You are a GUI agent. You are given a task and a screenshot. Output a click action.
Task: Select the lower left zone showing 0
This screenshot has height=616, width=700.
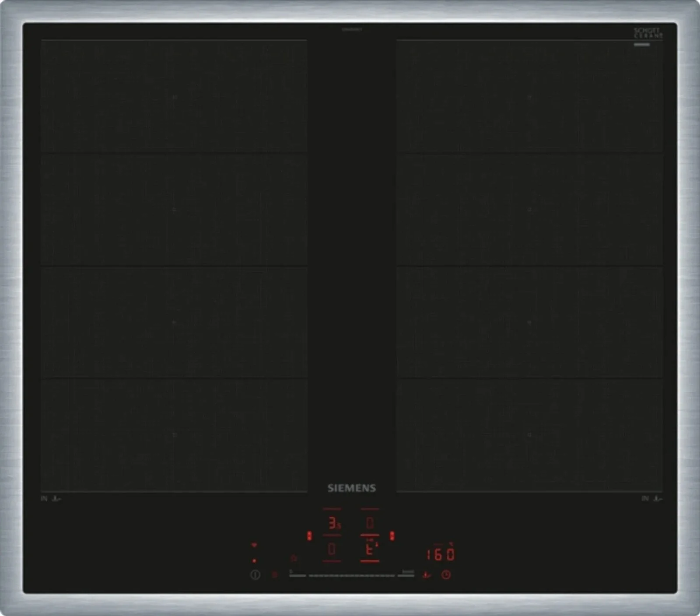click(x=332, y=549)
